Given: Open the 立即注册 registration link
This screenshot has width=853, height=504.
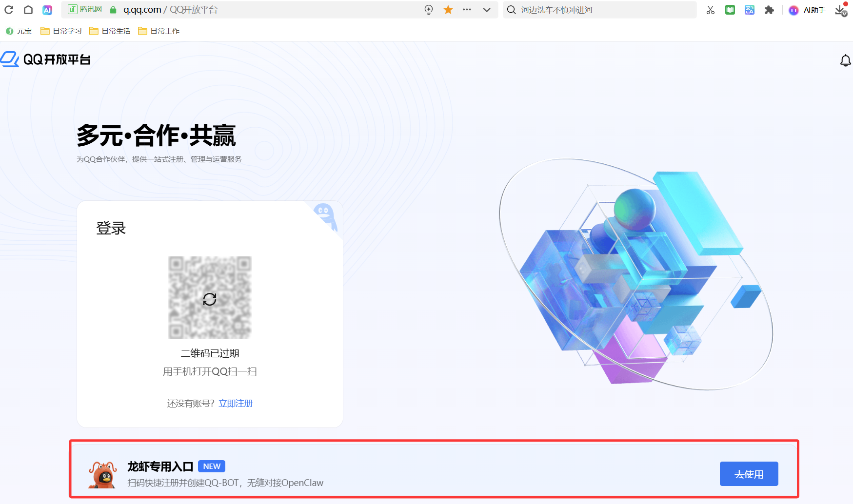Looking at the screenshot, I should (236, 403).
